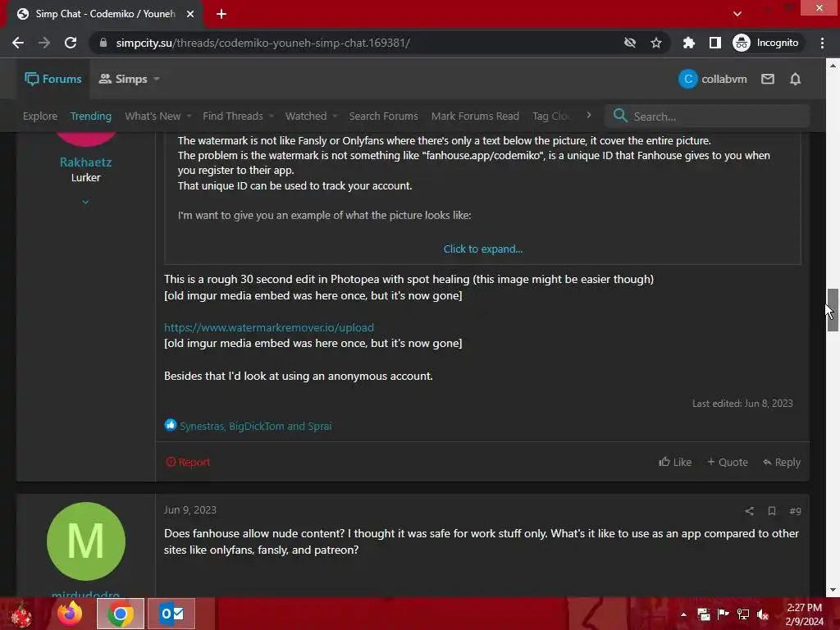The image size is (840, 630).
Task: Bookmark post #9
Action: pyautogui.click(x=771, y=511)
